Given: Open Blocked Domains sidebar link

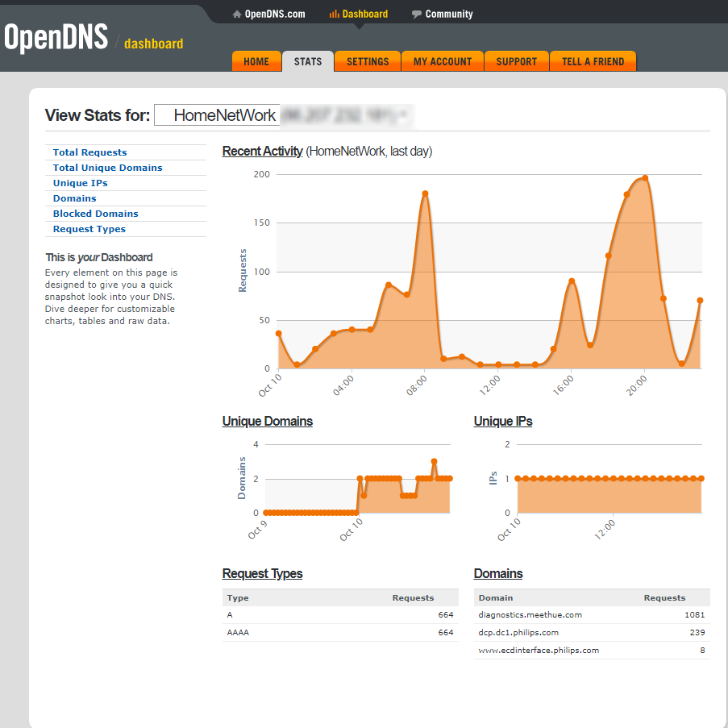Looking at the screenshot, I should click(96, 214).
